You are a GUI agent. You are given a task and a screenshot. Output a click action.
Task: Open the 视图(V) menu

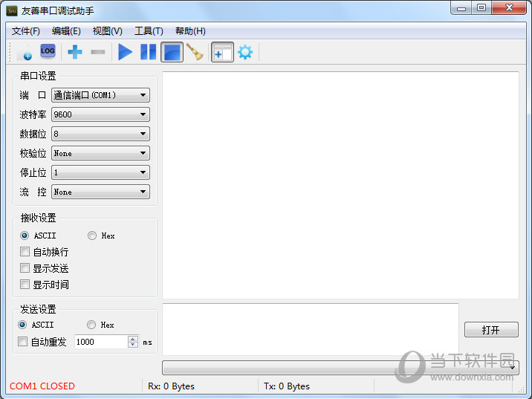tap(107, 31)
